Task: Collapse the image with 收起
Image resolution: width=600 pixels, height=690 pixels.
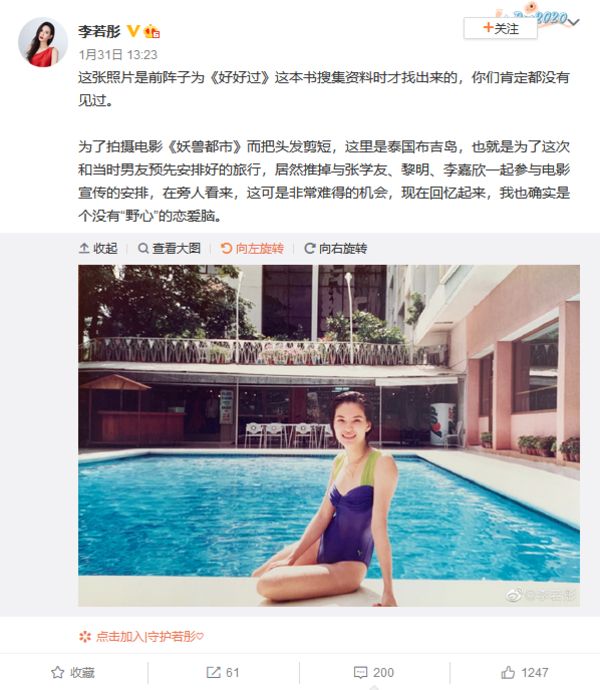Action: point(98,249)
